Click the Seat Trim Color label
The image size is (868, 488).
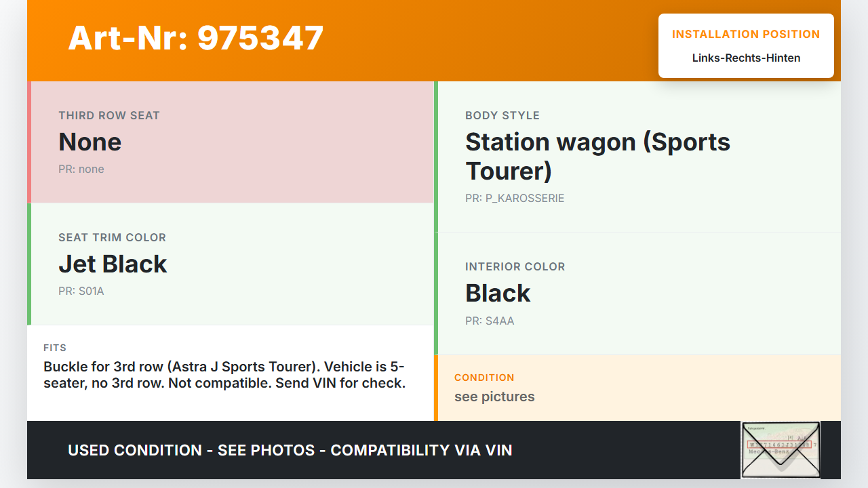112,237
